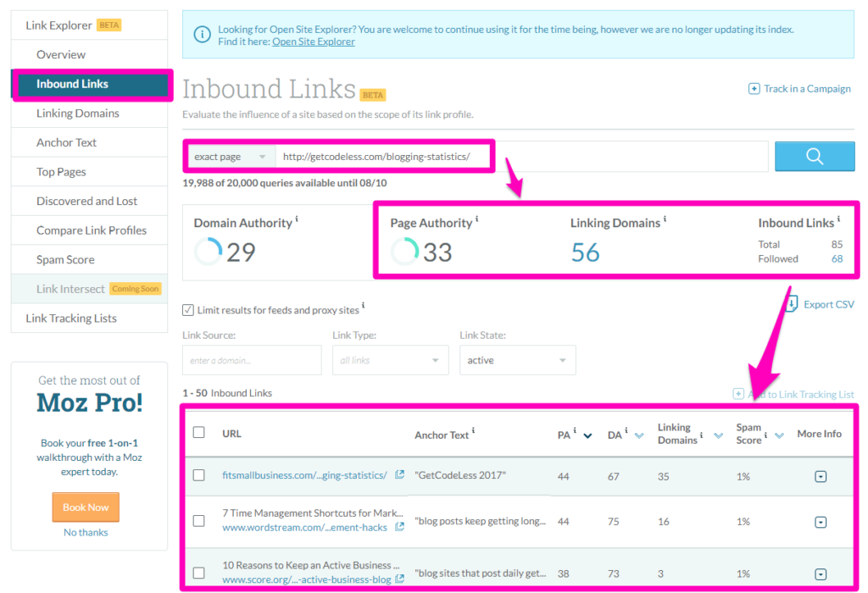Open the Link Type all links dropdown
The width and height of the screenshot is (868, 593).
click(390, 360)
